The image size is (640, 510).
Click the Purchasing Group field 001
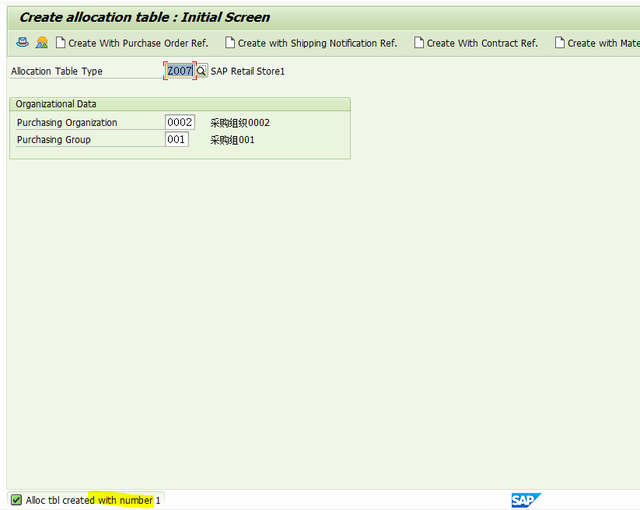pyautogui.click(x=177, y=139)
